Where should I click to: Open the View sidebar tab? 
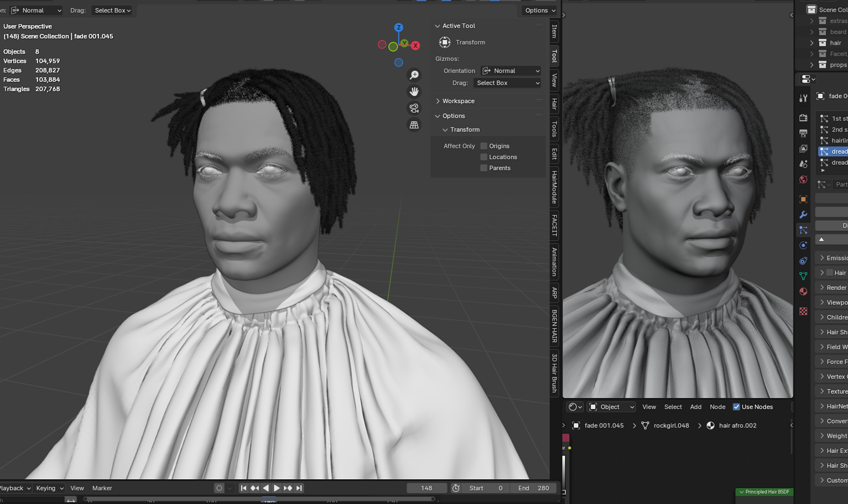[554, 80]
